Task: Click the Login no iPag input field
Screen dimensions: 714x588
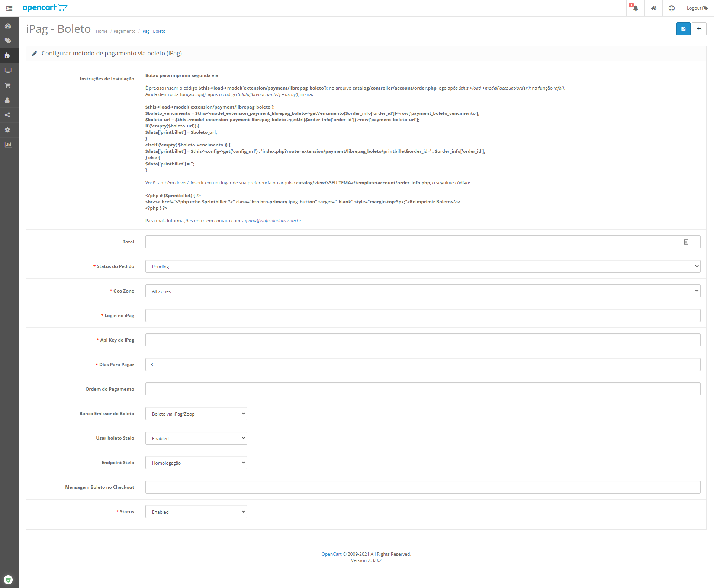Action: coord(422,316)
